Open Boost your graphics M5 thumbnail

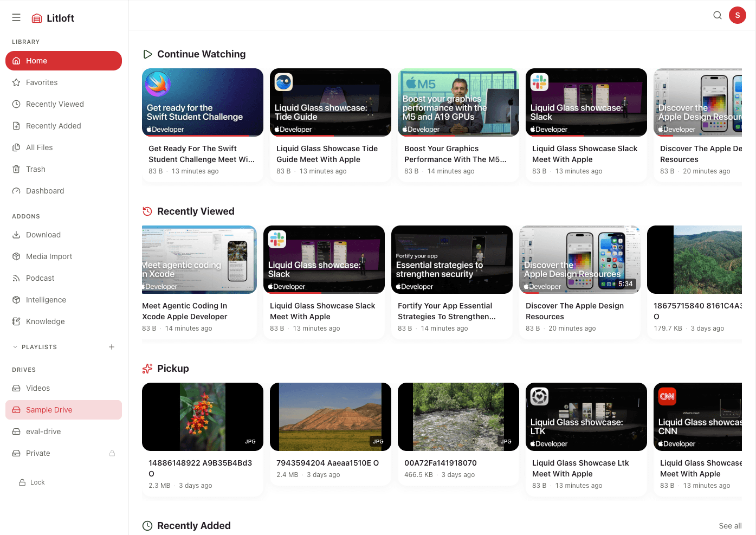click(x=458, y=102)
